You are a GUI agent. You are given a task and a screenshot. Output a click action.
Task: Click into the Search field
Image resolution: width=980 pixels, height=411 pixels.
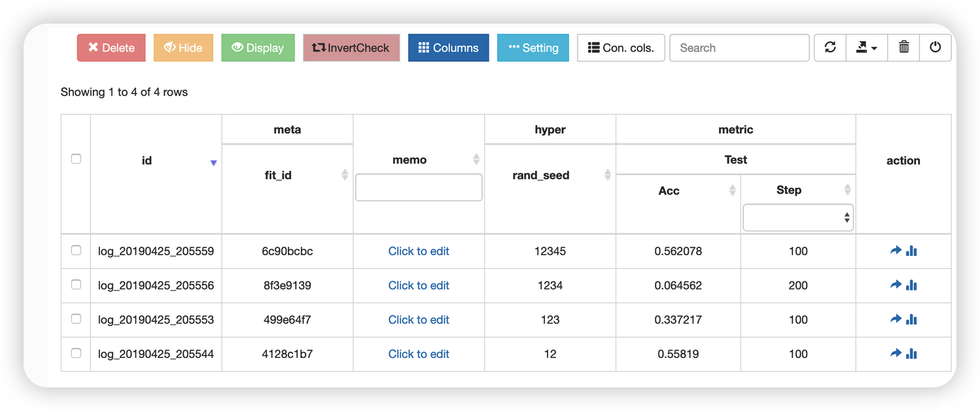pos(739,48)
